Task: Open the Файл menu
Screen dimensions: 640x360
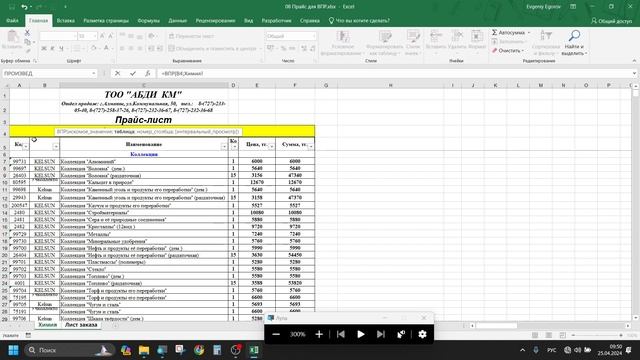Action: (12, 20)
